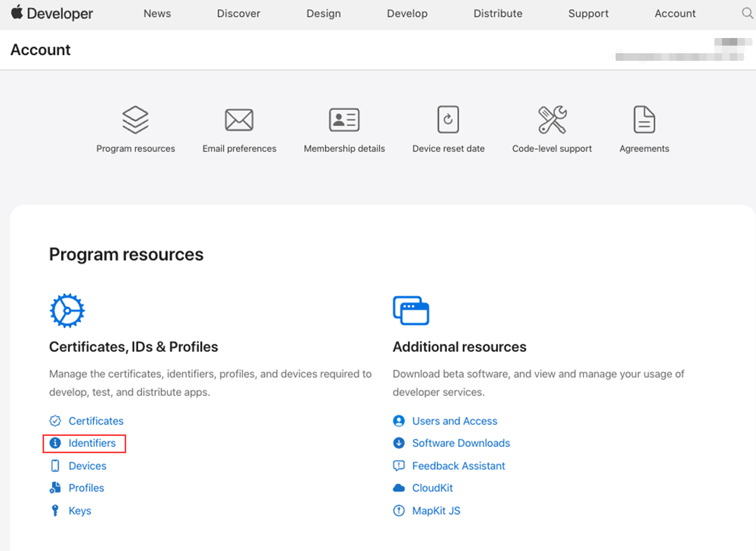The image size is (756, 551).
Task: Click the Account page title
Action: click(41, 50)
